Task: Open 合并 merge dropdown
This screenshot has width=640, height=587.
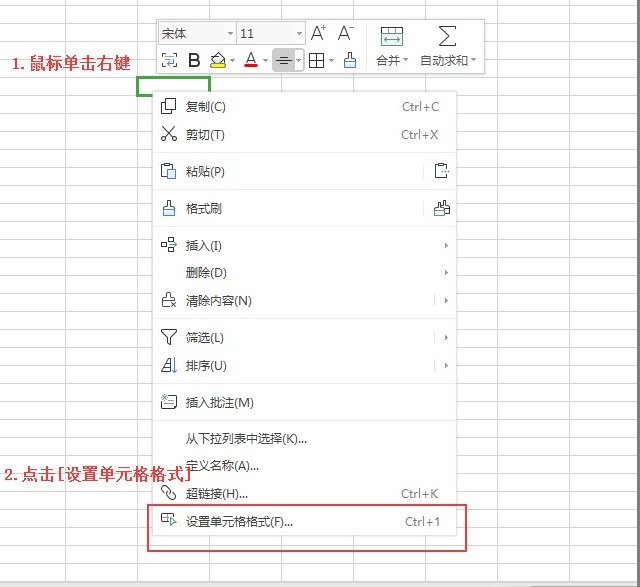Action: tap(392, 61)
